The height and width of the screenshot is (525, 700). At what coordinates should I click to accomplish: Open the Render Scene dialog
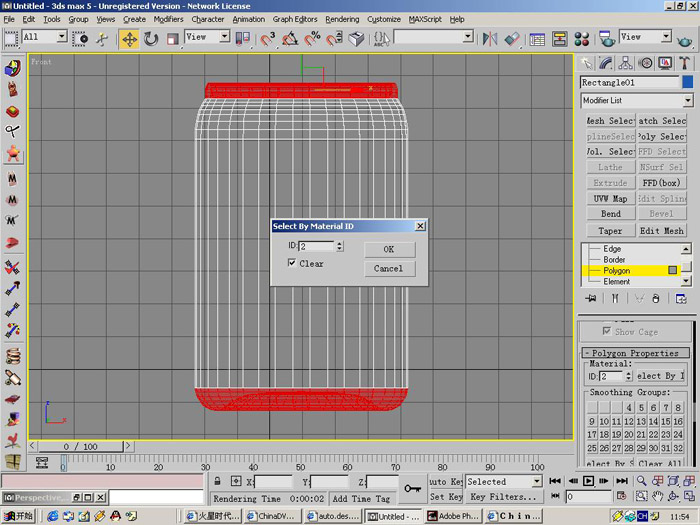click(607, 39)
